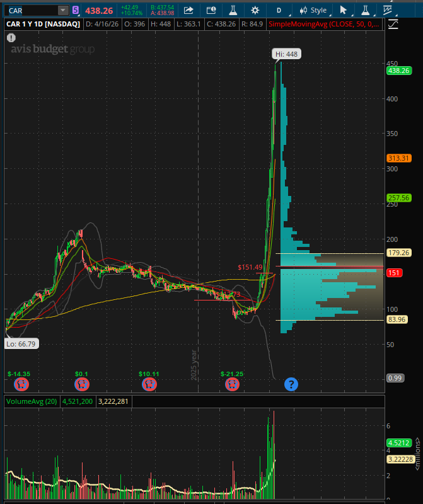Click the Hi: 448 price bubble

click(286, 54)
